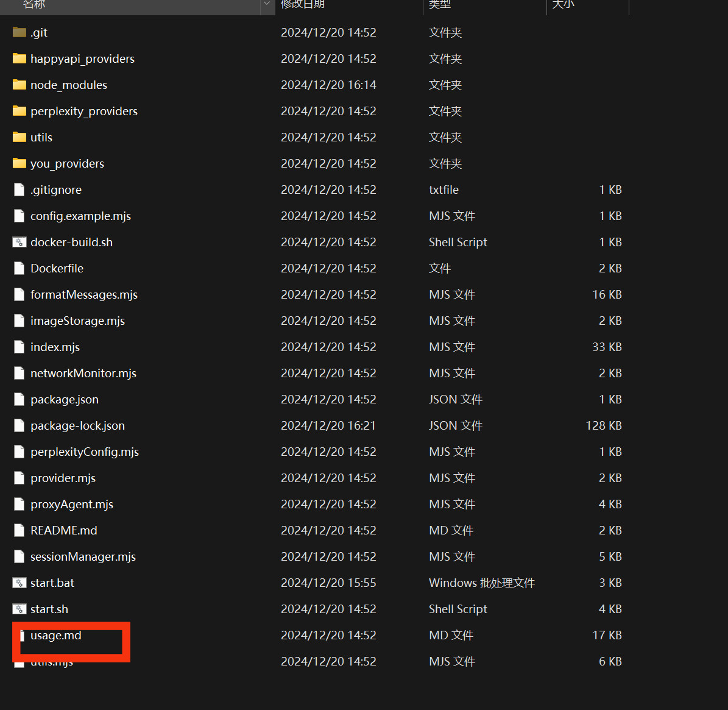Sort by the size column header
The width and height of the screenshot is (728, 710).
(563, 4)
